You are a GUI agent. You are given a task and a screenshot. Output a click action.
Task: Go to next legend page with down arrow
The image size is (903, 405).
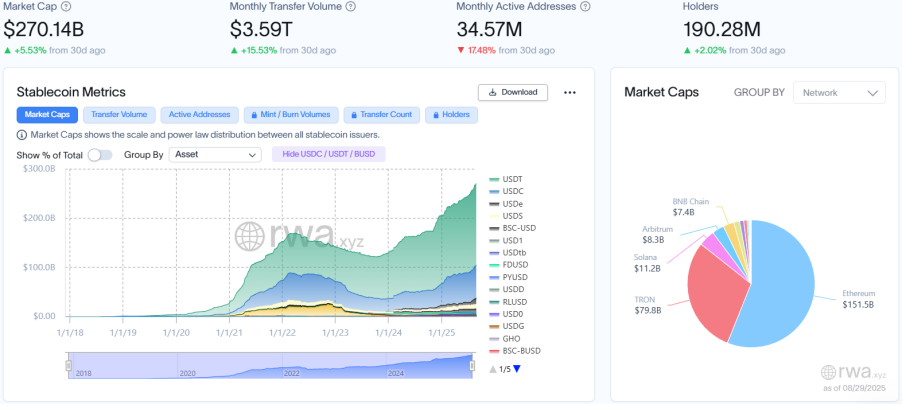point(517,369)
